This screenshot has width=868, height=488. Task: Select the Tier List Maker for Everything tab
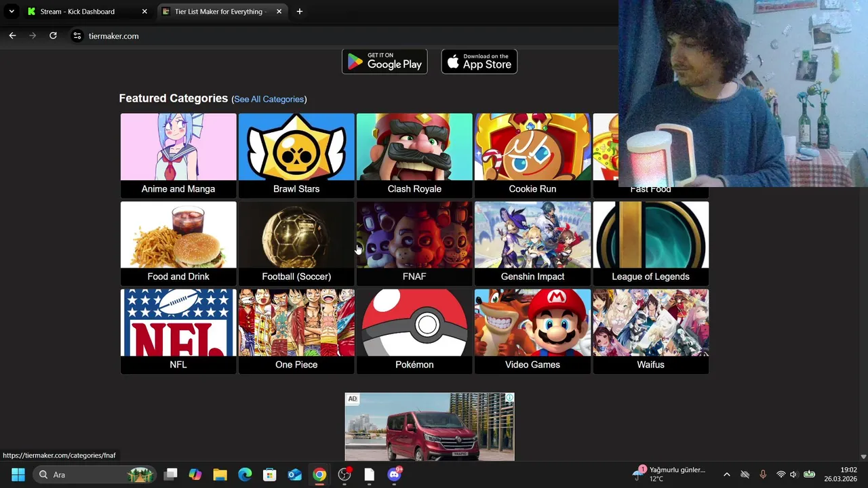coord(222,12)
